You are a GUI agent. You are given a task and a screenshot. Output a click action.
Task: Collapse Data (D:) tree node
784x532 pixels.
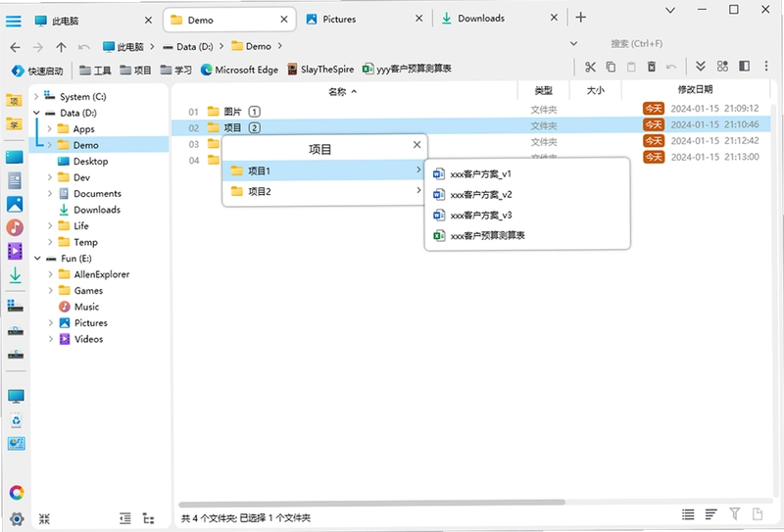tap(36, 113)
